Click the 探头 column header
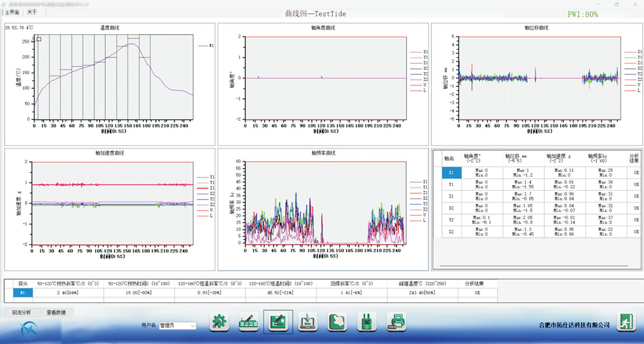The height and width of the screenshot is (344, 644). 23,284
